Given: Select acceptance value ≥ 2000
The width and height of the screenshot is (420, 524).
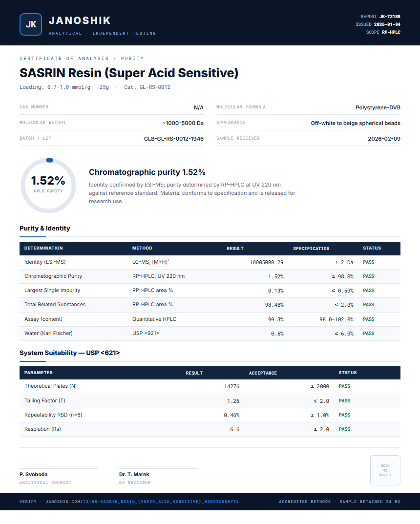Looking at the screenshot, I should 320,386.
